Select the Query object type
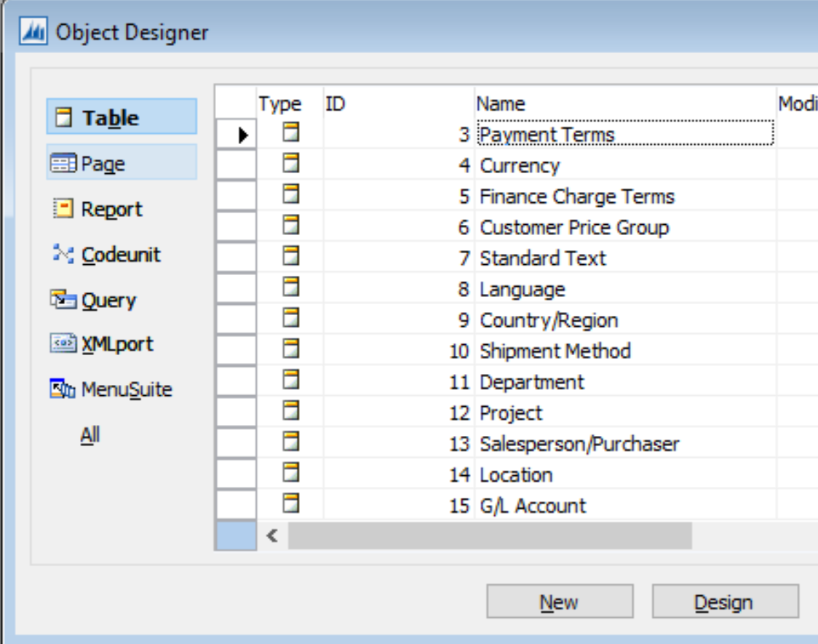This screenshot has width=818, height=644. (108, 301)
